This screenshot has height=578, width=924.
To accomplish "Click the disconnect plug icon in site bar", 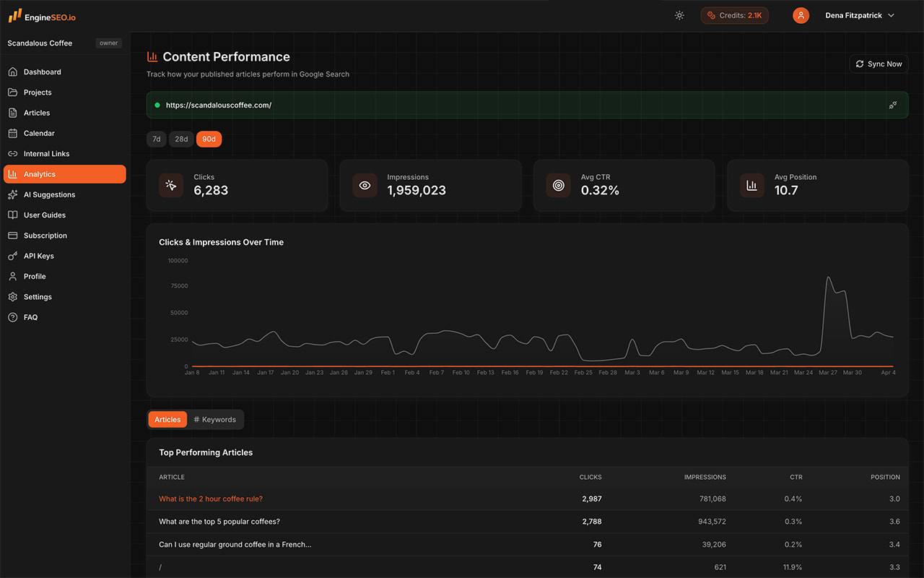I will click(893, 105).
